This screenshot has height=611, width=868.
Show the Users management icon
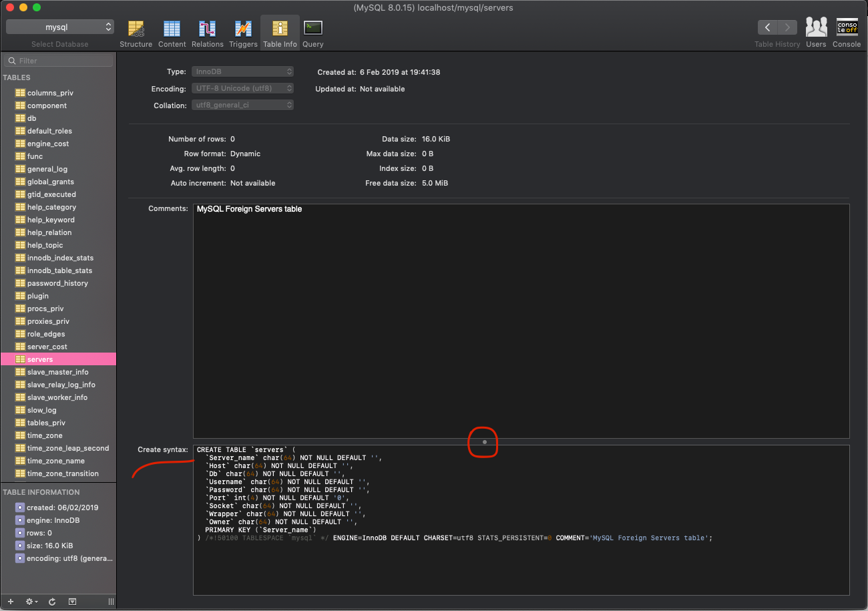pyautogui.click(x=816, y=29)
